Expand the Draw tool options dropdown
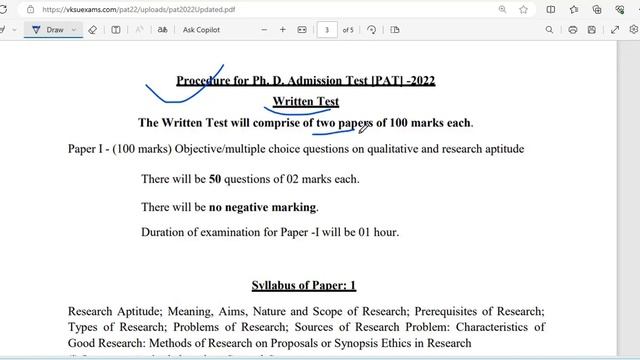 74,30
